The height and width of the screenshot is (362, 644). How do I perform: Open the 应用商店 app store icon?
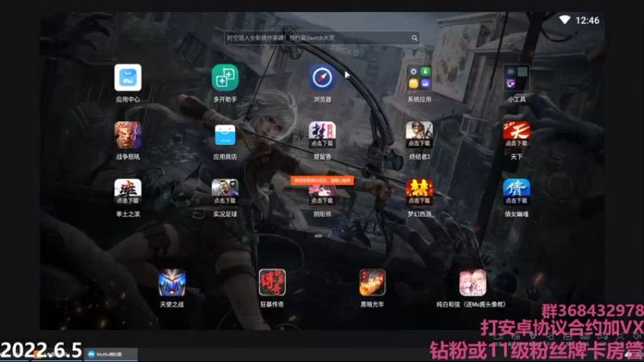coord(225,134)
